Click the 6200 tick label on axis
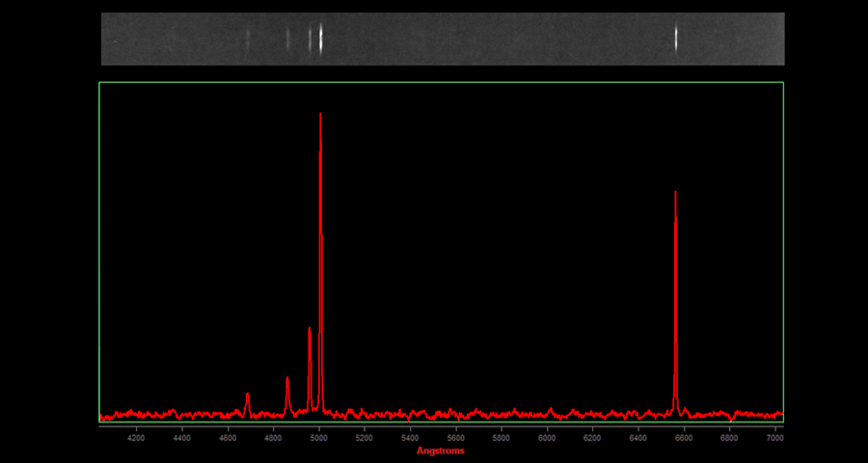 pyautogui.click(x=592, y=438)
